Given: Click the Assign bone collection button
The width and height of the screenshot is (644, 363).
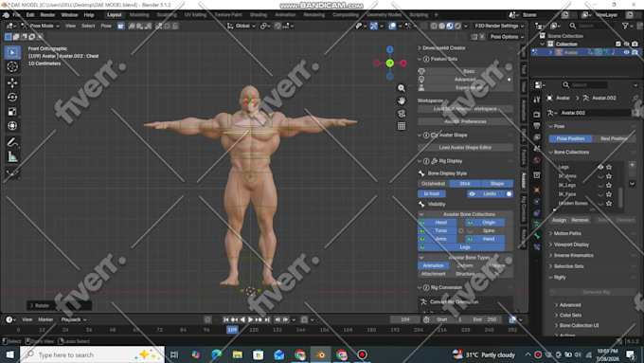Looking at the screenshot, I should [x=559, y=220].
